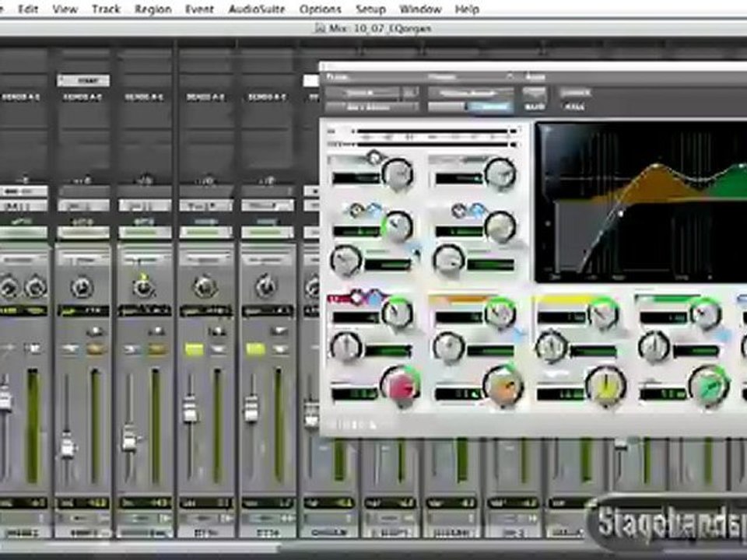Open the Window menu in the macOS menu bar
Image resolution: width=747 pixels, height=560 pixels.
click(419, 9)
